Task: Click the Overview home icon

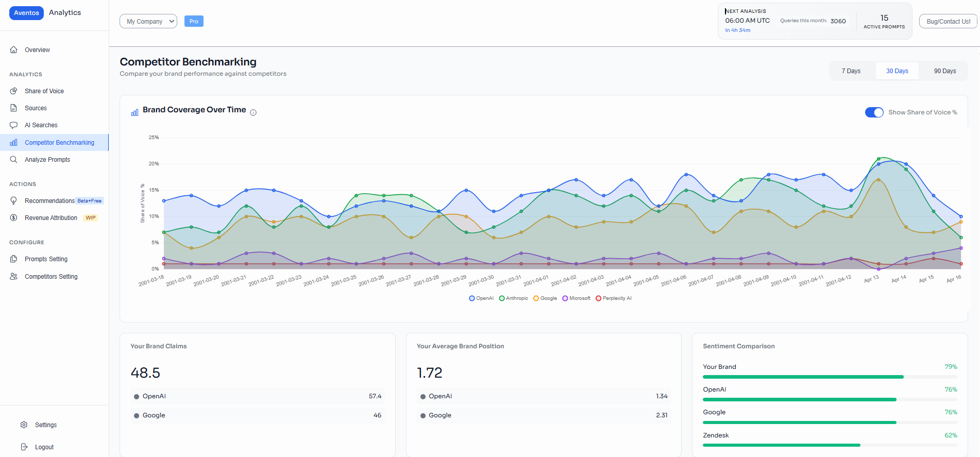Action: tap(14, 50)
